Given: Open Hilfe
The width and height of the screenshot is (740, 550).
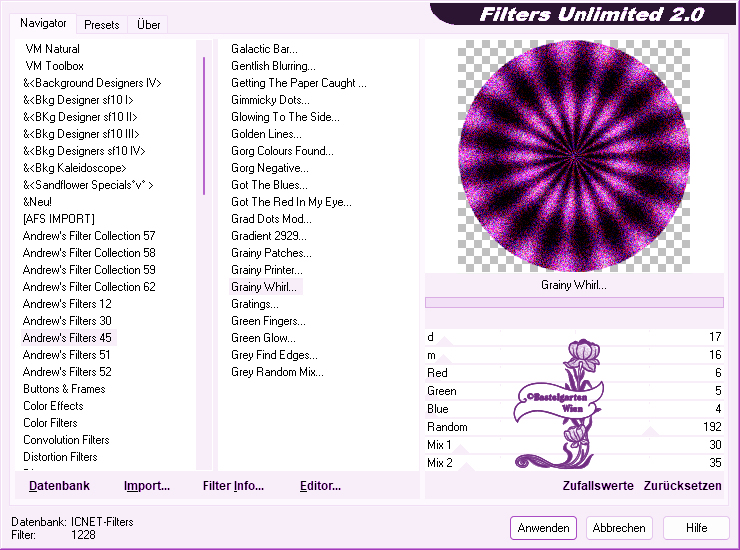Looking at the screenshot, I should [x=696, y=528].
